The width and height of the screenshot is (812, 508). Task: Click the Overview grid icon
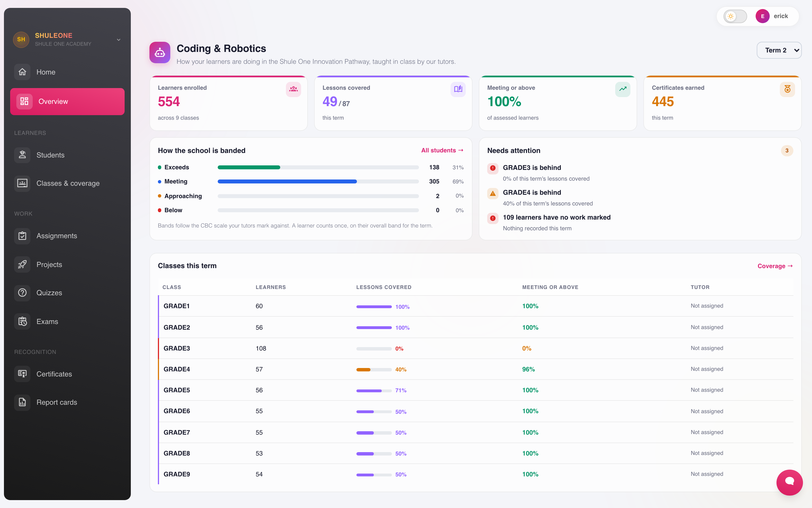coord(24,102)
